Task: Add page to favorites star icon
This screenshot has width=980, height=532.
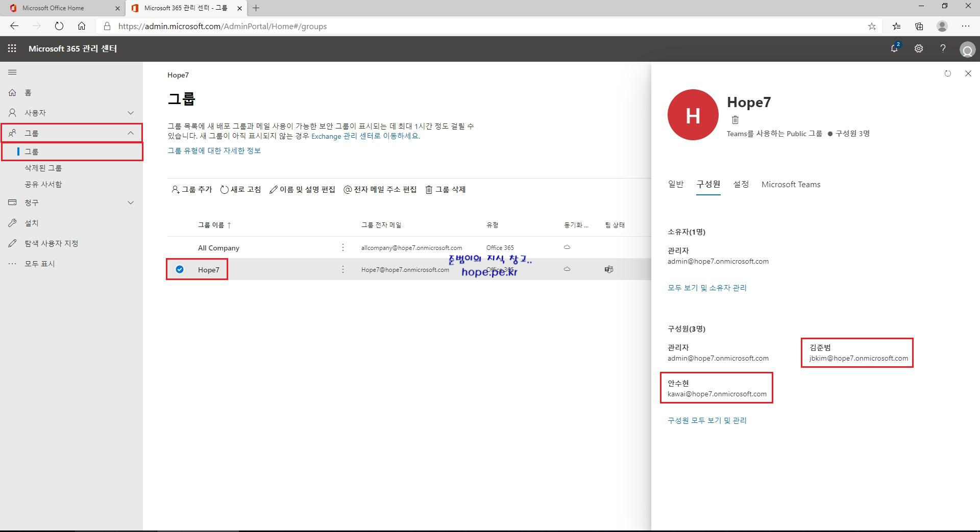Action: point(872,26)
